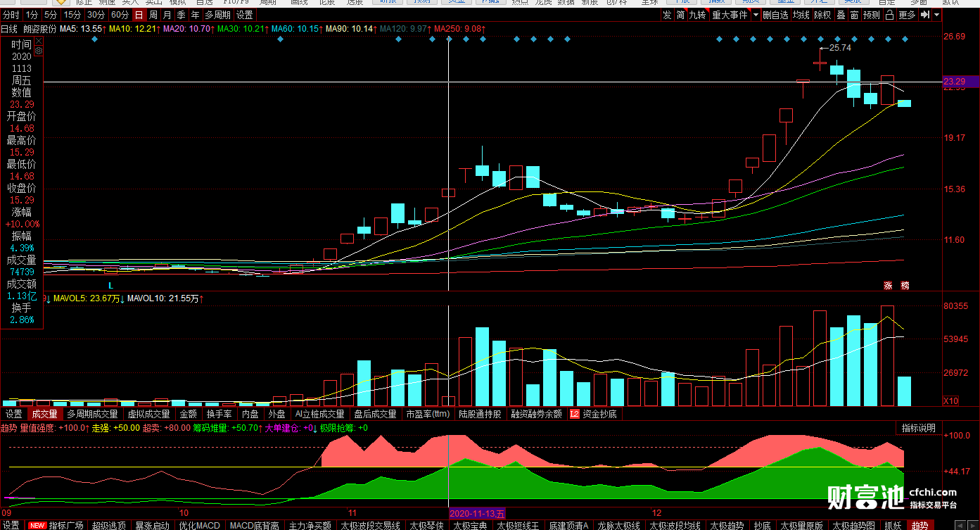Switch to the 周 weekly period tab
The height and width of the screenshot is (530, 980).
coord(153,15)
